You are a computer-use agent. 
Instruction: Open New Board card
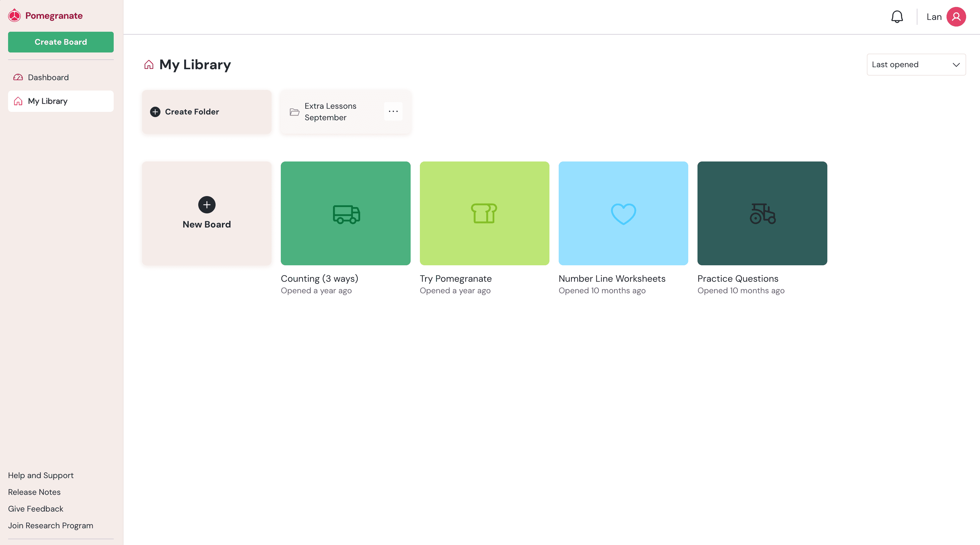pos(207,213)
